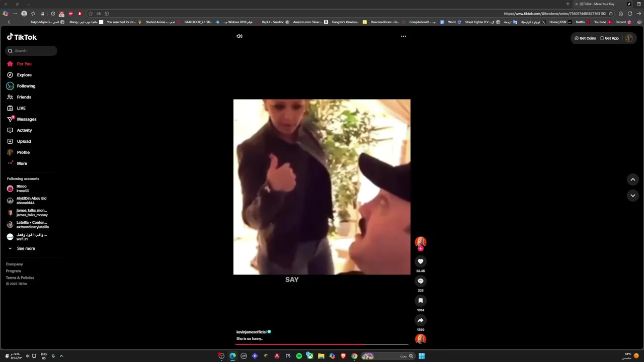Open Copilot icon in browser toolbar
This screenshot has width=644, height=362.
6,14
